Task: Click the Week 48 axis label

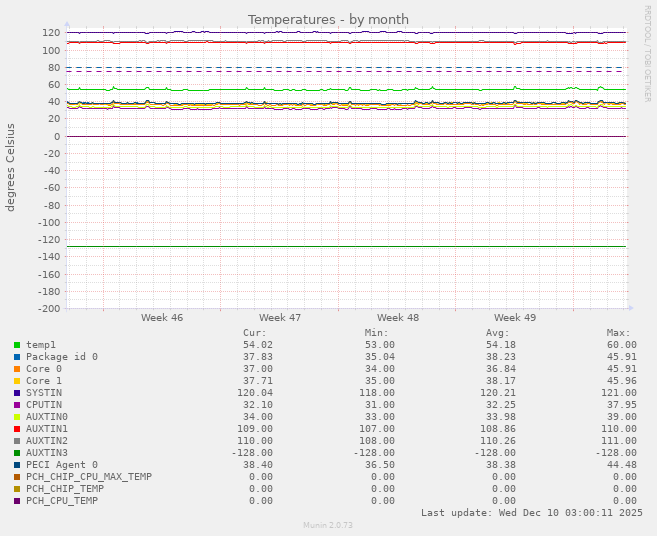Action: [398, 317]
